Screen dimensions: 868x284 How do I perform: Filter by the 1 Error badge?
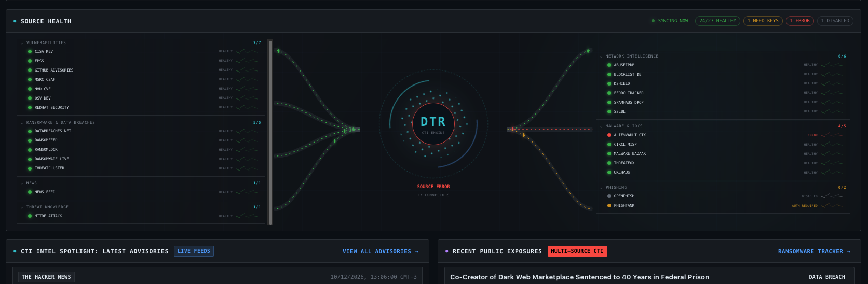coord(799,21)
